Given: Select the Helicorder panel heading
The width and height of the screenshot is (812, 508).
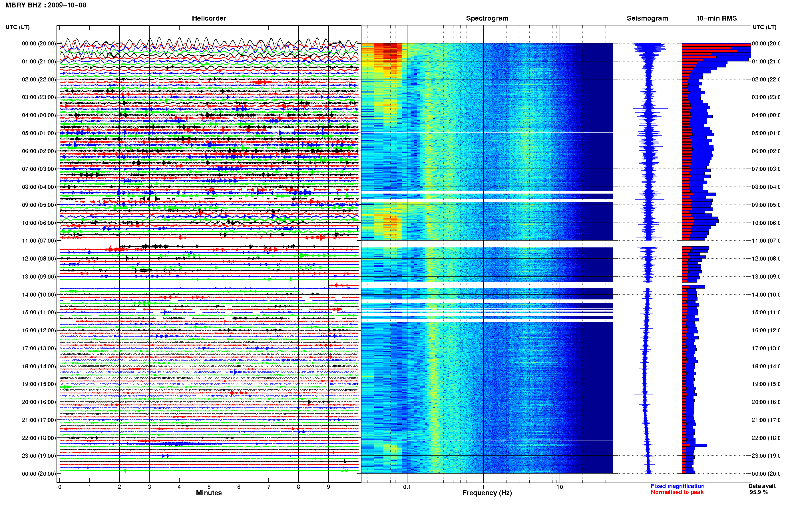Looking at the screenshot, I should point(209,18).
